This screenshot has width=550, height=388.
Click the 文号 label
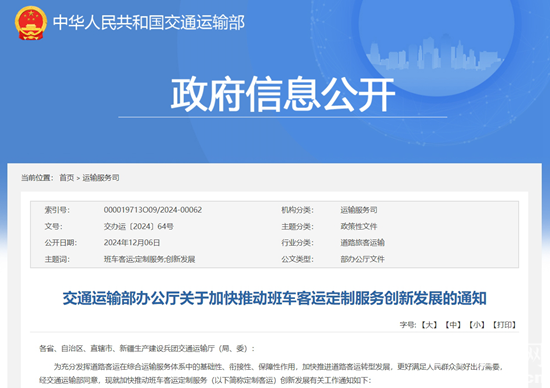pyautogui.click(x=53, y=226)
